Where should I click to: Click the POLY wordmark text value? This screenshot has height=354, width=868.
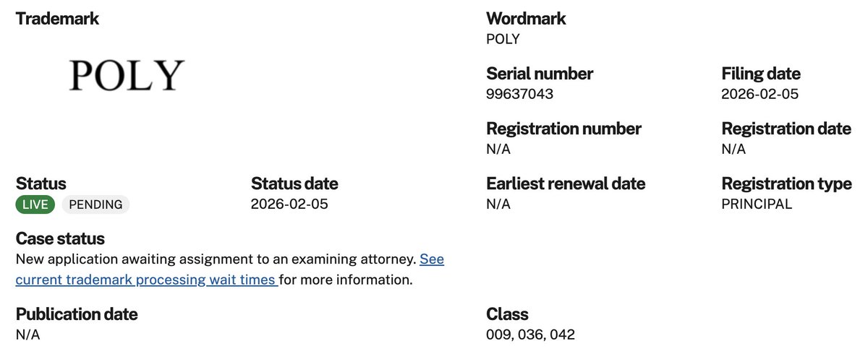pos(503,39)
